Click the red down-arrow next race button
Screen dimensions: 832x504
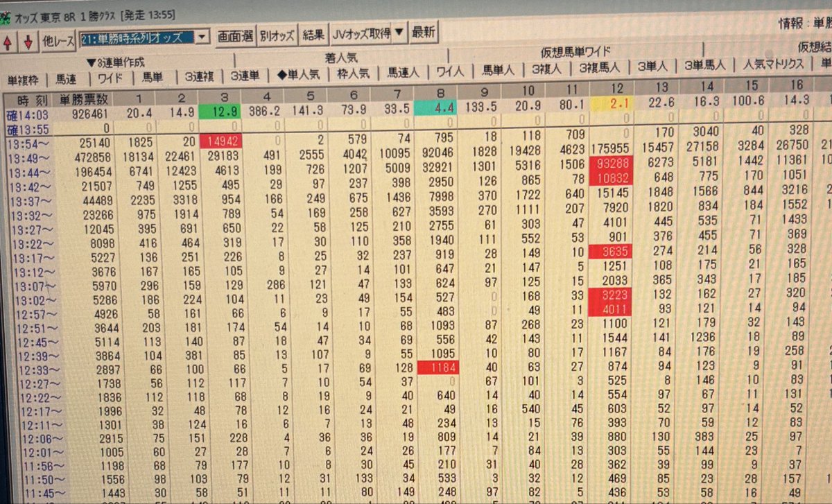coord(28,42)
